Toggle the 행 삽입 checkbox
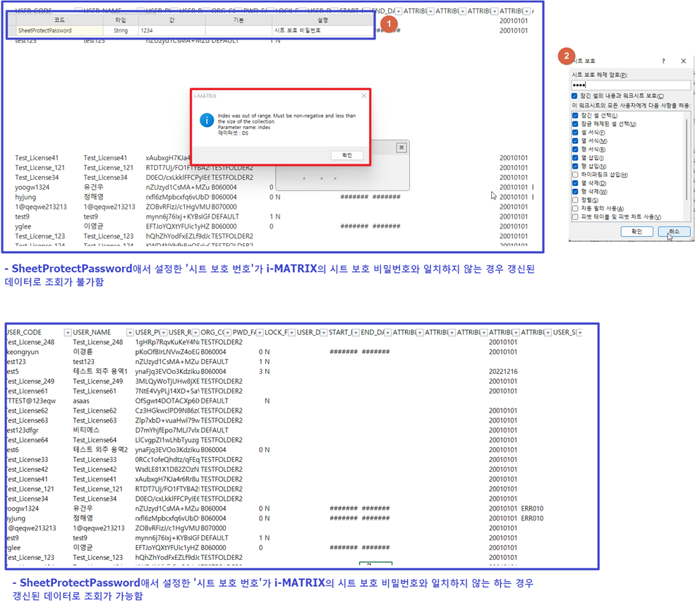 point(575,166)
